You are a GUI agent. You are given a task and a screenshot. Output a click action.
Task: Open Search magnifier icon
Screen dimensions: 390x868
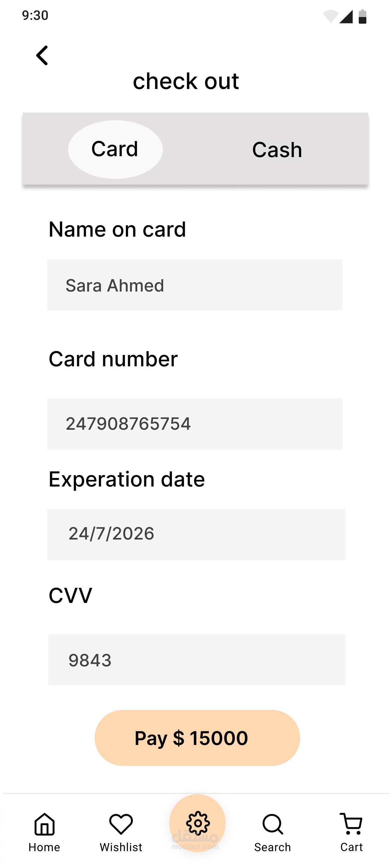coord(272,824)
